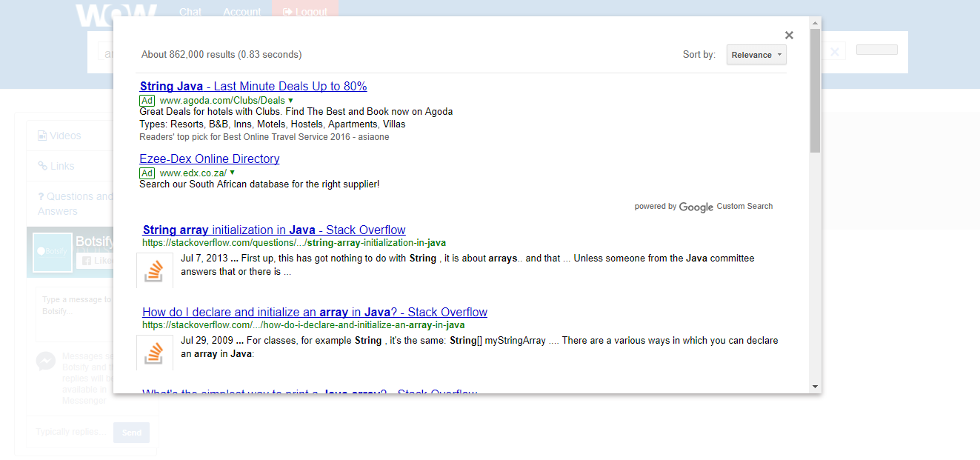Close the search results overlay
This screenshot has width=980, height=460.
[x=789, y=35]
